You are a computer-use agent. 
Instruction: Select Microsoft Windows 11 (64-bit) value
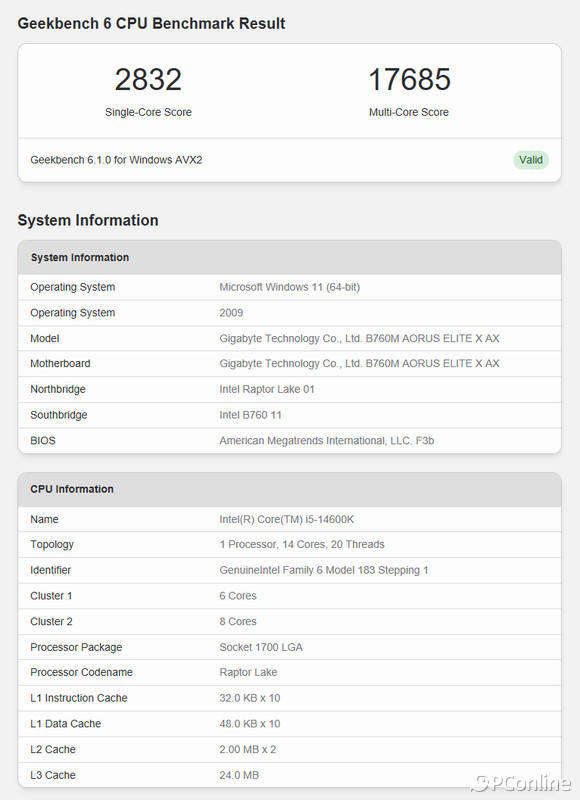290,287
